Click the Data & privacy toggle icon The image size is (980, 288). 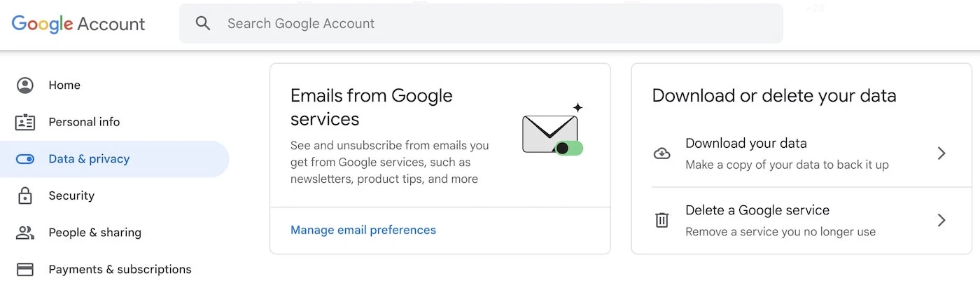25,159
